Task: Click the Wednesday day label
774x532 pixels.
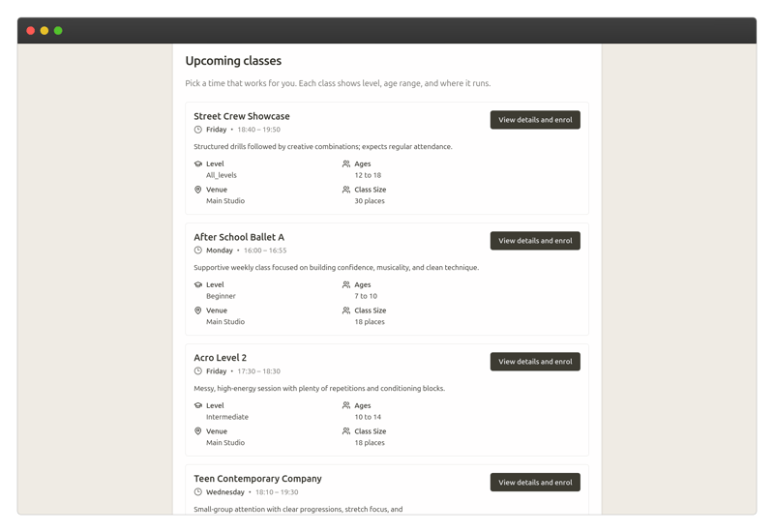Action: pos(225,492)
